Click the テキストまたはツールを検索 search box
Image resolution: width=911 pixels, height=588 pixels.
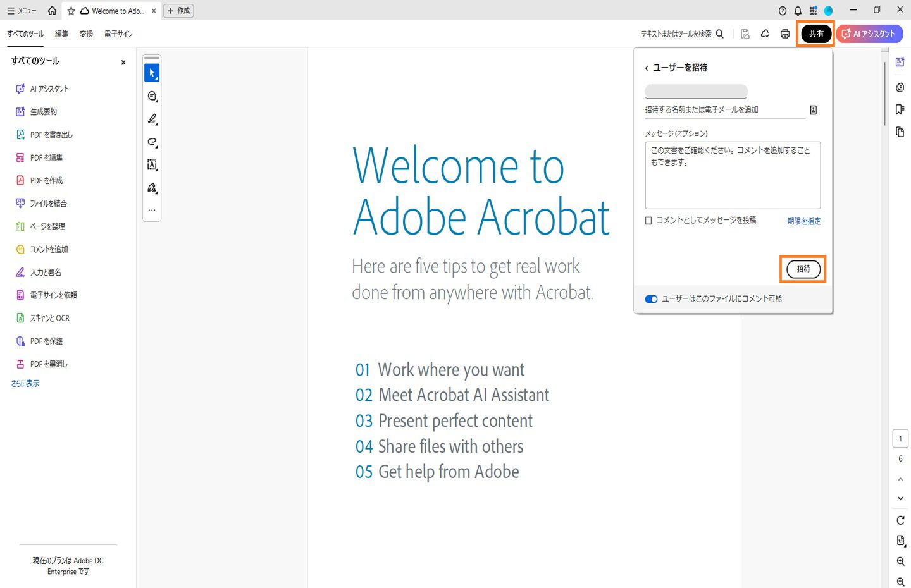tap(682, 34)
